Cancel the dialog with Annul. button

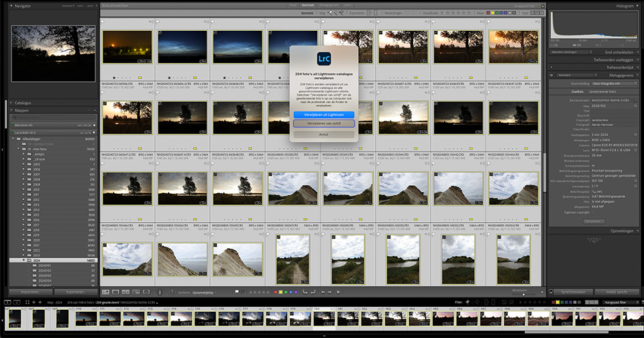pyautogui.click(x=323, y=134)
